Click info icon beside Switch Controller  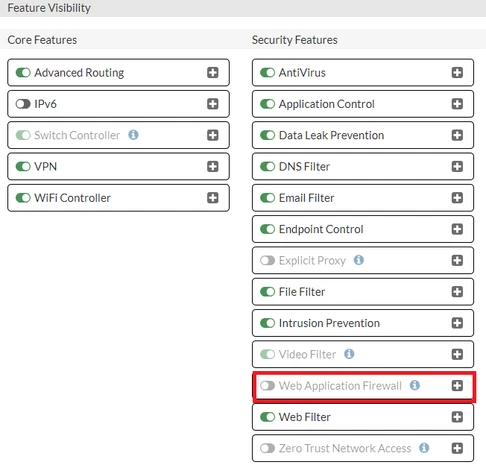[x=133, y=135]
